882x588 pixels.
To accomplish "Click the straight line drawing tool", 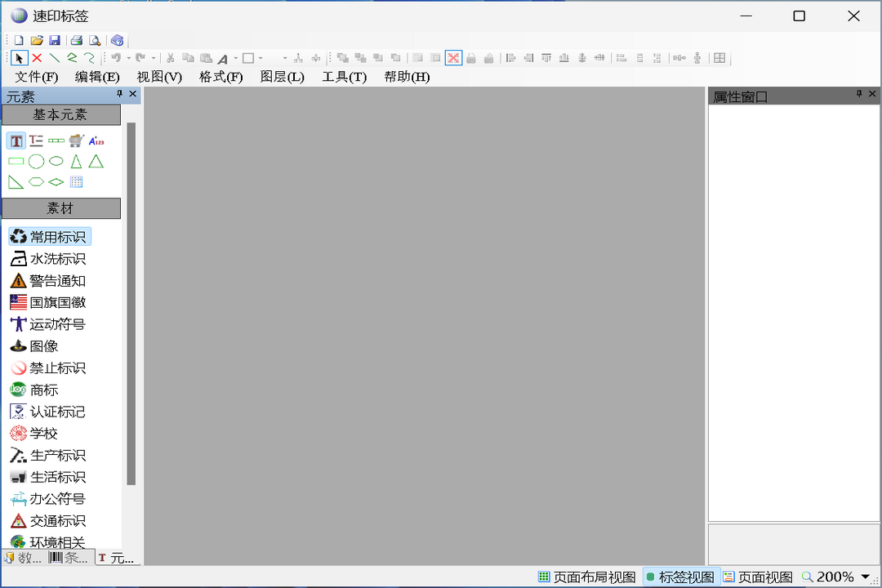I will click(x=54, y=58).
